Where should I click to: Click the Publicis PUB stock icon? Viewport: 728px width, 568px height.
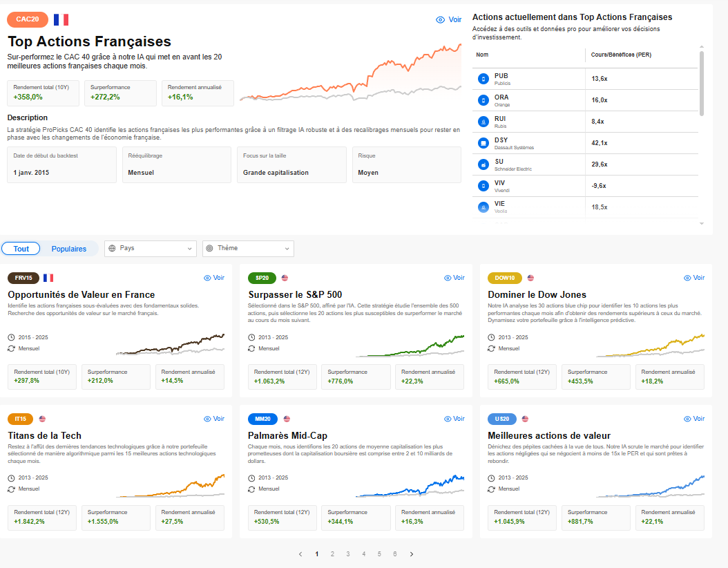[483, 79]
